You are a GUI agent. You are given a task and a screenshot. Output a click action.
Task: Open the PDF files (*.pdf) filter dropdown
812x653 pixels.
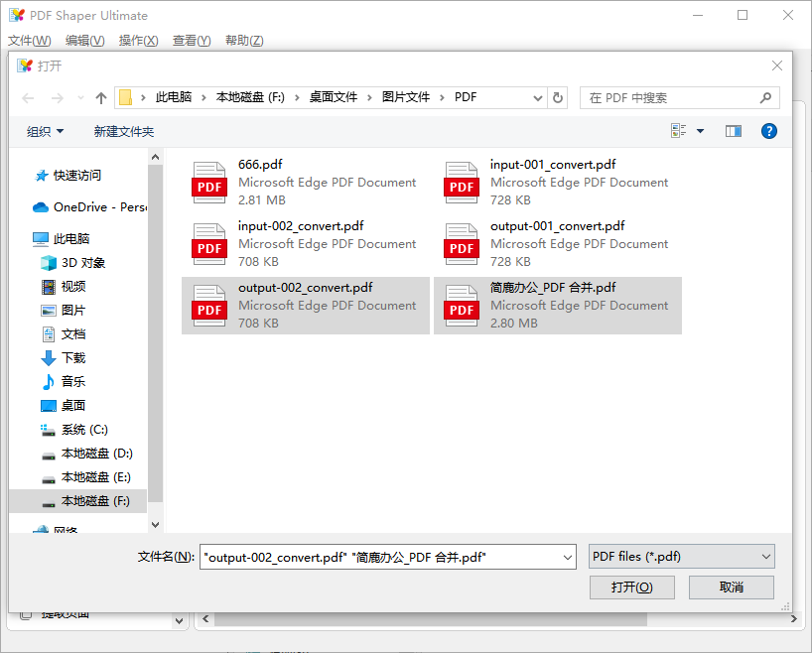(681, 557)
